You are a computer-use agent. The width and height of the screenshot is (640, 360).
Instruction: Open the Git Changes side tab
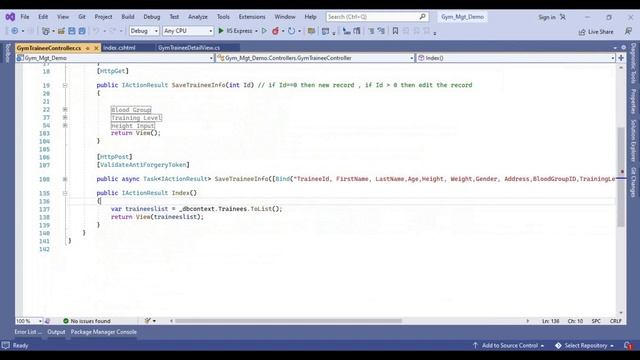coord(633,182)
